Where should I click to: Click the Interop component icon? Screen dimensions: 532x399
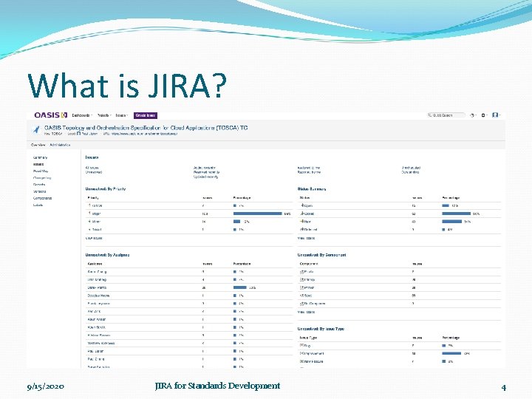[x=302, y=279]
